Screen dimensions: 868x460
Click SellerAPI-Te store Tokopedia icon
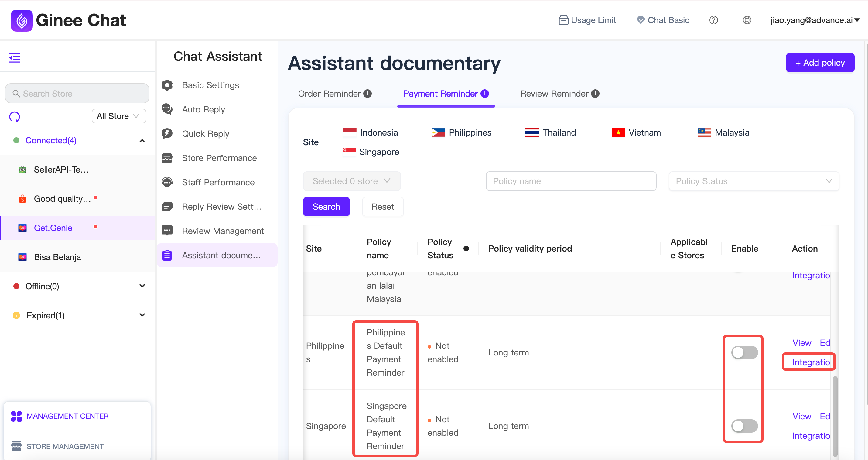tap(22, 170)
